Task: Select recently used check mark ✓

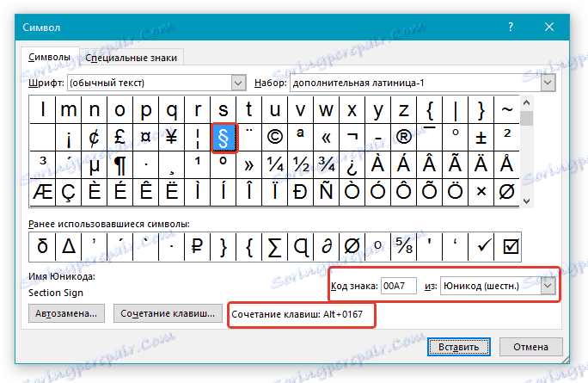Action: point(481,247)
